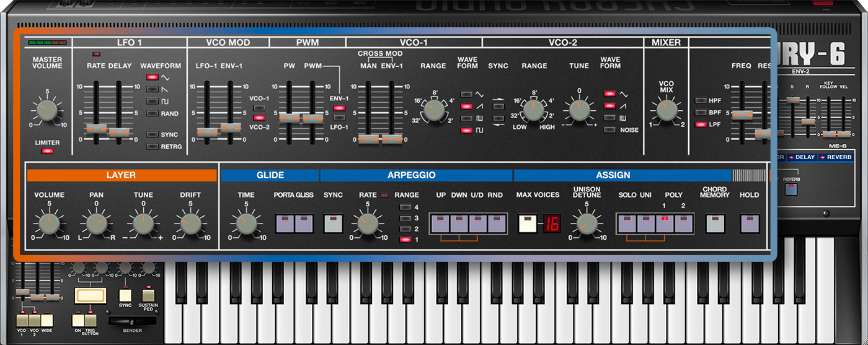Select the BPF filter mode
868x345 pixels.
[701, 113]
